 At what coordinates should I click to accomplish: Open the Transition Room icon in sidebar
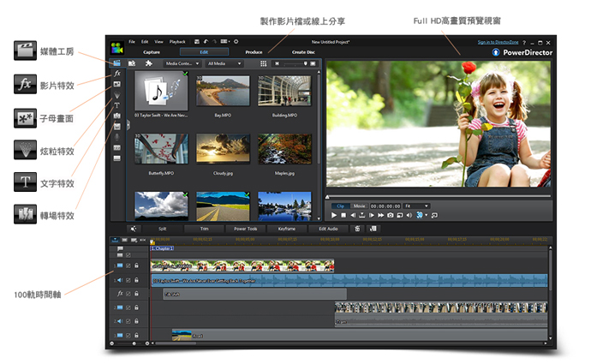pos(116,116)
